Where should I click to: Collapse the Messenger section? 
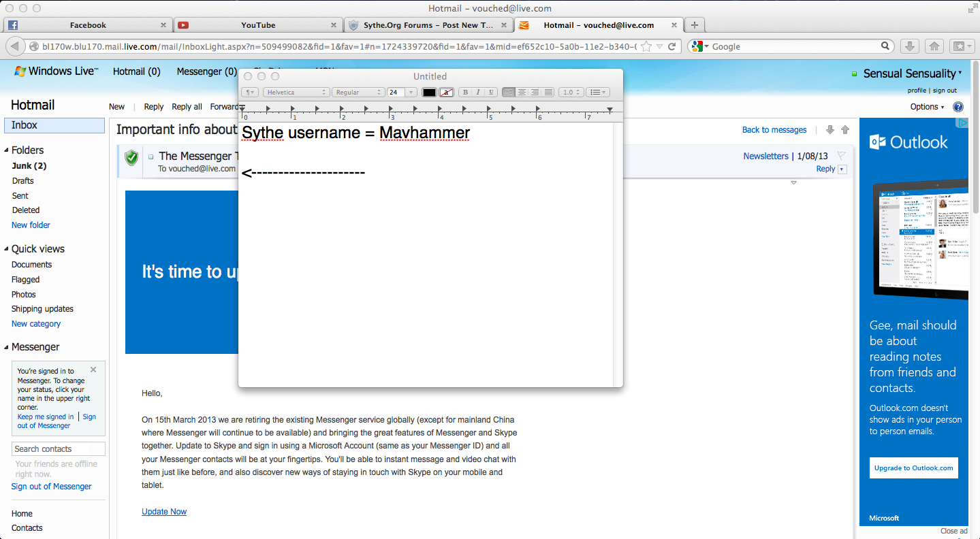pyautogui.click(x=7, y=347)
